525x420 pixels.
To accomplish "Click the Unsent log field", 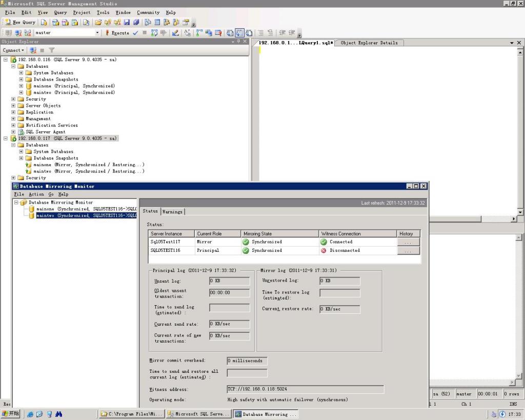I will pyautogui.click(x=229, y=281).
